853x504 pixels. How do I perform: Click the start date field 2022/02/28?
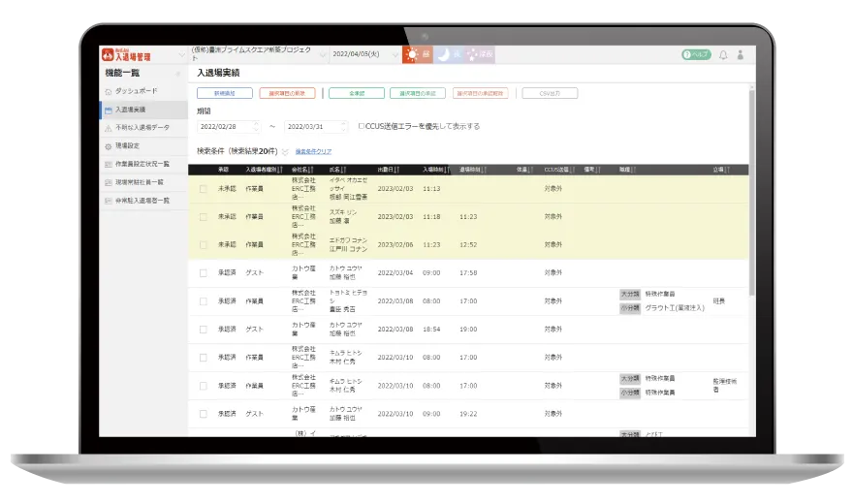click(x=224, y=126)
